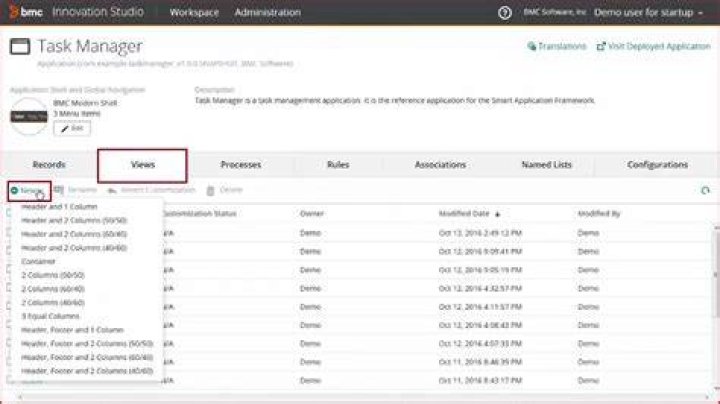This screenshot has height=404, width=720.
Task: Select the 2 Columns (60/40) option
Action: point(53,289)
